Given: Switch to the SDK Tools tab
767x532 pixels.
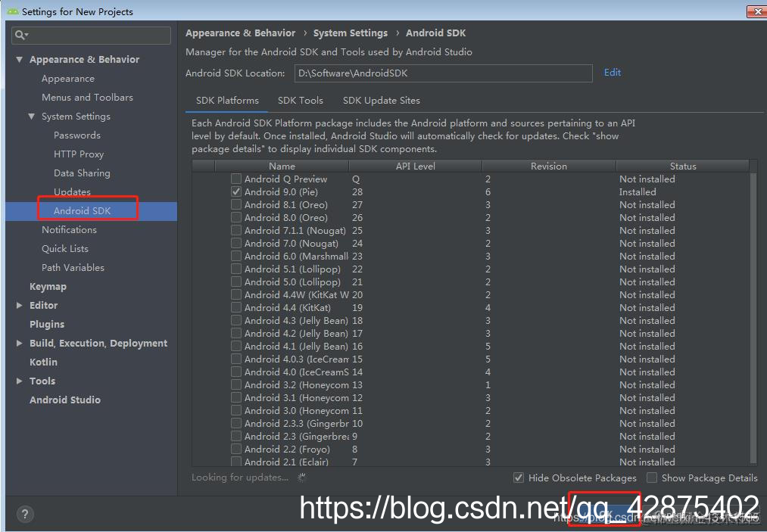Looking at the screenshot, I should [x=301, y=101].
